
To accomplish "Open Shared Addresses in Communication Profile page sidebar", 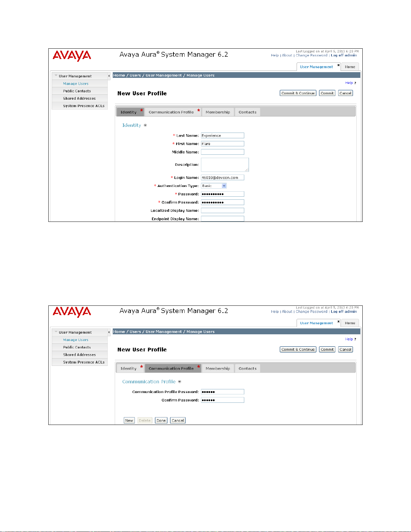I will (x=79, y=355).
